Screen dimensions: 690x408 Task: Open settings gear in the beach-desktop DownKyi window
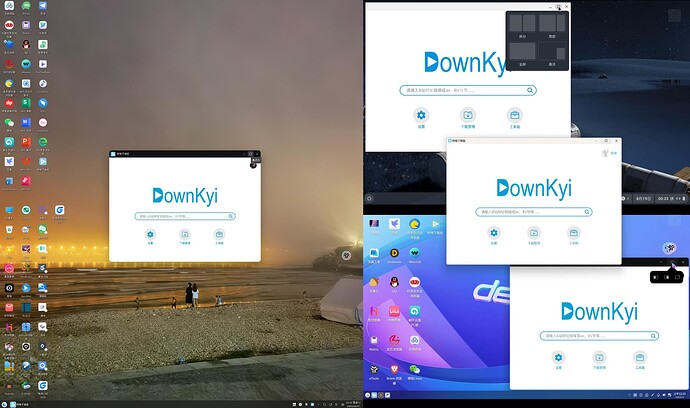150,234
